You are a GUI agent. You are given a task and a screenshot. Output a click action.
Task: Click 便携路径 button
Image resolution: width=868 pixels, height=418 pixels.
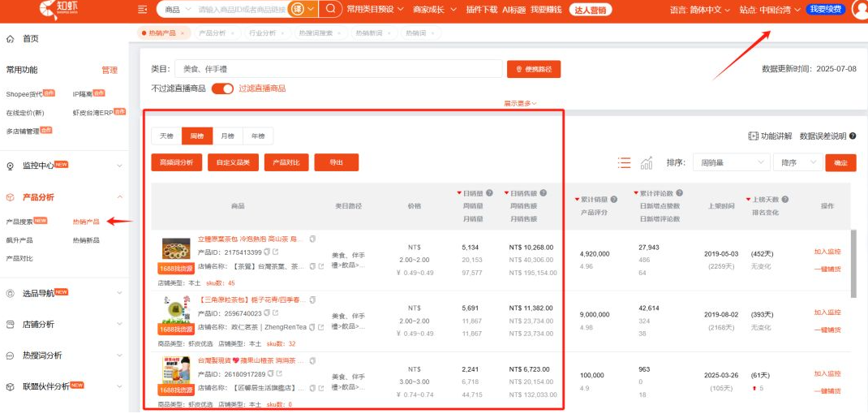(x=534, y=69)
